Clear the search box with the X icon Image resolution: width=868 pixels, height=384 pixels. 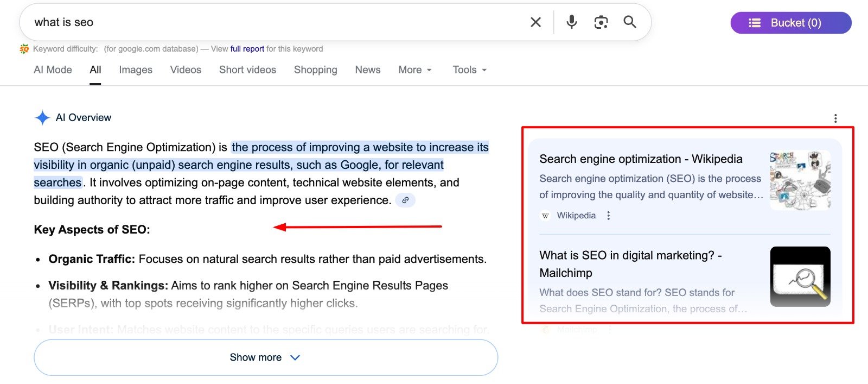click(535, 22)
